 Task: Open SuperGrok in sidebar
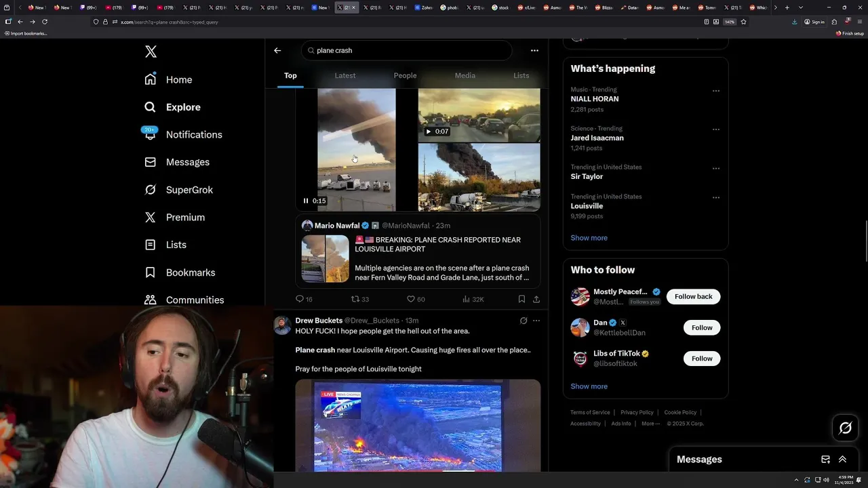pos(179,190)
